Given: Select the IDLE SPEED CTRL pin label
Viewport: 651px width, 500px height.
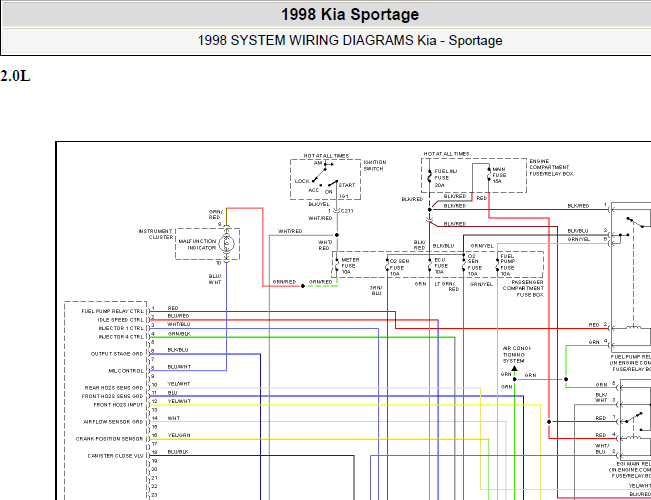Looking at the screenshot, I should tap(121, 320).
